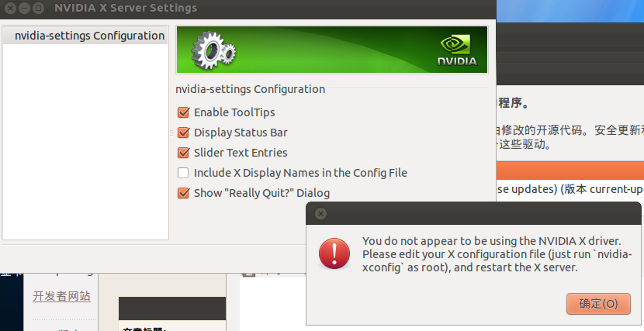The height and width of the screenshot is (331, 644).
Task: Confirm the warning with the 确定(O) button
Action: (x=598, y=304)
